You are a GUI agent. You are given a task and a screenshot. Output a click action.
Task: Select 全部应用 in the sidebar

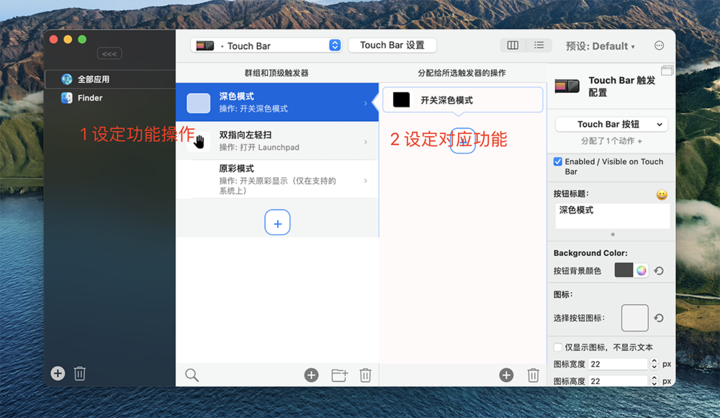coord(93,79)
